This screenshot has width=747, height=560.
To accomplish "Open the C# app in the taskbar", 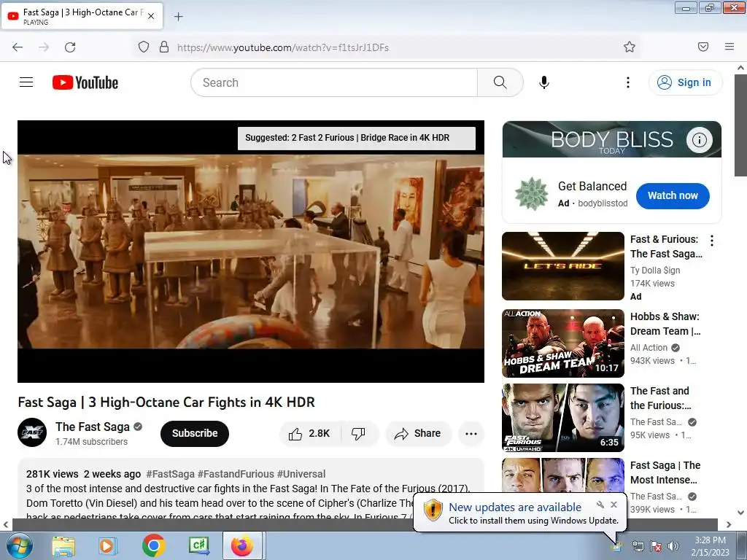I will 198,545.
